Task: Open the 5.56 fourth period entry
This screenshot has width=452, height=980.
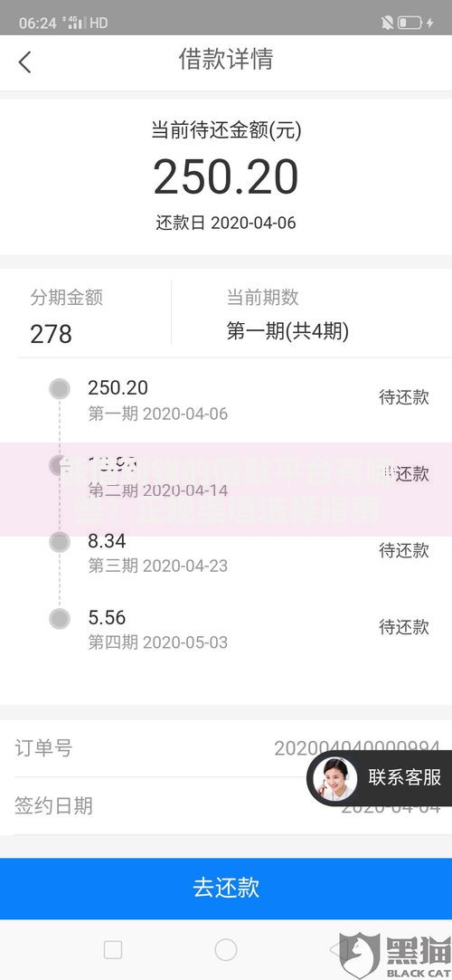Action: coord(226,629)
